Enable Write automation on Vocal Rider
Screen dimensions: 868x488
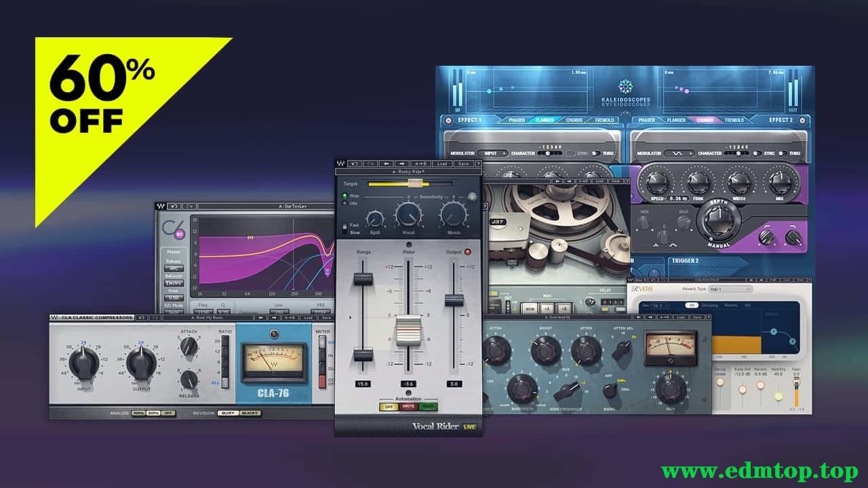tap(408, 407)
